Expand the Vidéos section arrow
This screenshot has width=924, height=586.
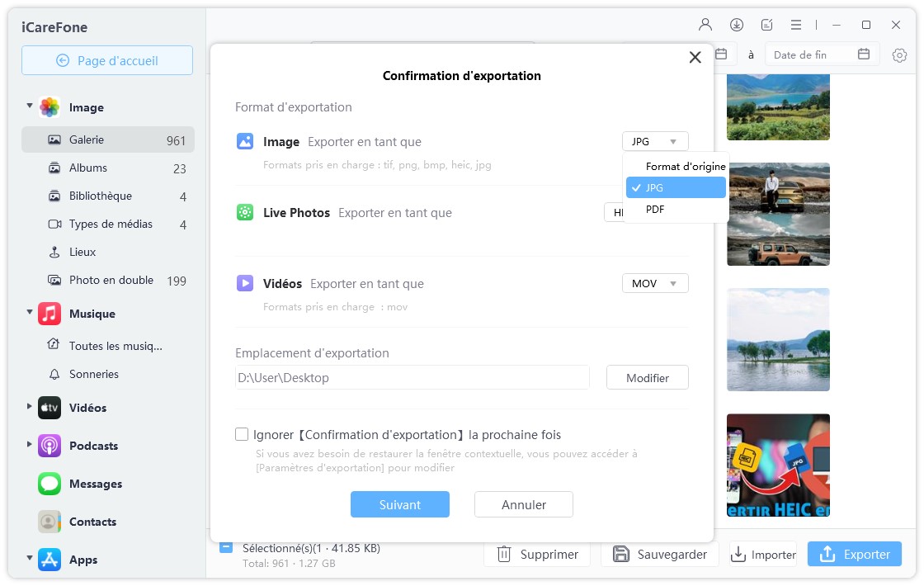(30, 406)
